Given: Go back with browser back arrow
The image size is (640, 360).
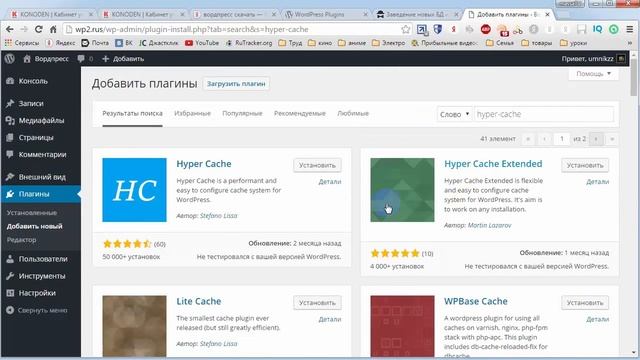Looking at the screenshot, I should (x=10, y=29).
